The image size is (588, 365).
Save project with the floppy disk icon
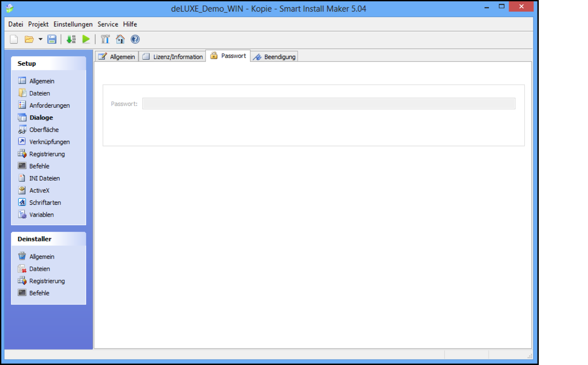[x=52, y=39]
